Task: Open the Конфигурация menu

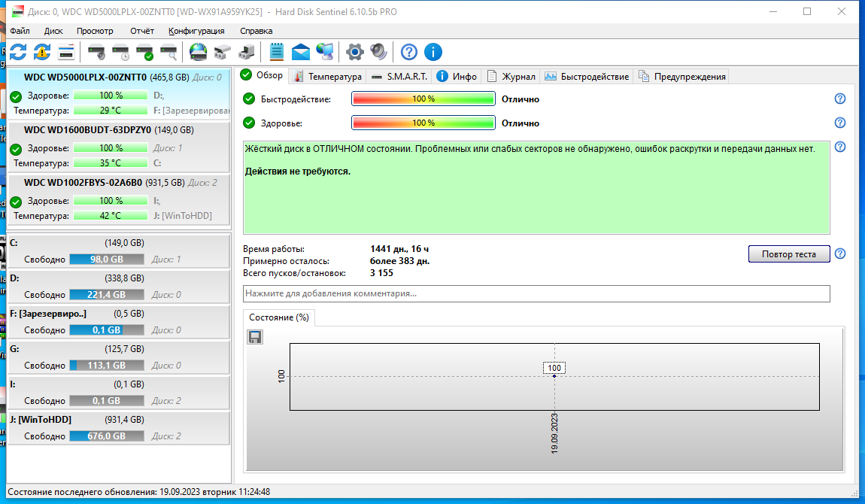Action: click(196, 31)
